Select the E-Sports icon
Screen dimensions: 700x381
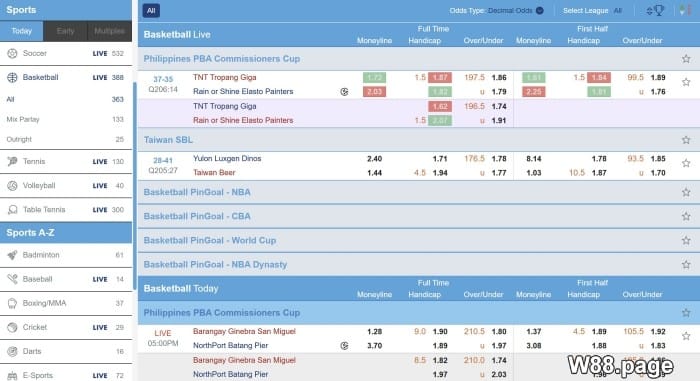12,376
